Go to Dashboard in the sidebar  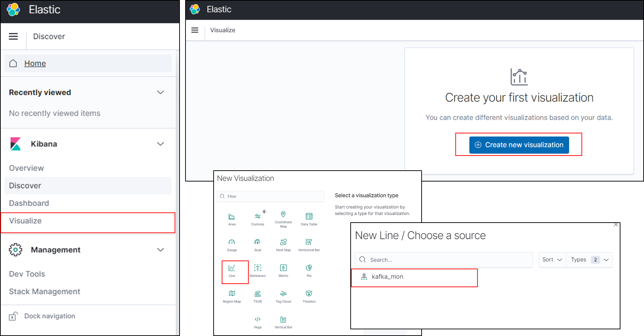(x=28, y=203)
